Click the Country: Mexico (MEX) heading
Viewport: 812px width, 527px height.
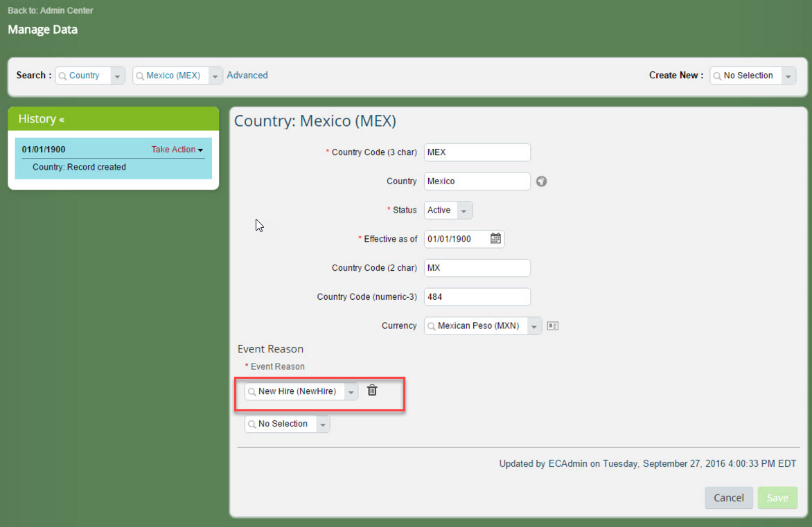click(x=315, y=120)
